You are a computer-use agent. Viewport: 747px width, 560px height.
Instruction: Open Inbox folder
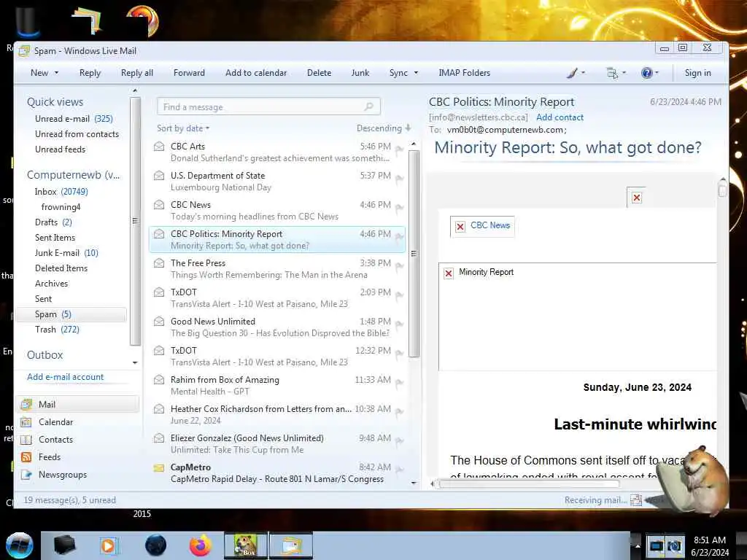(x=61, y=192)
